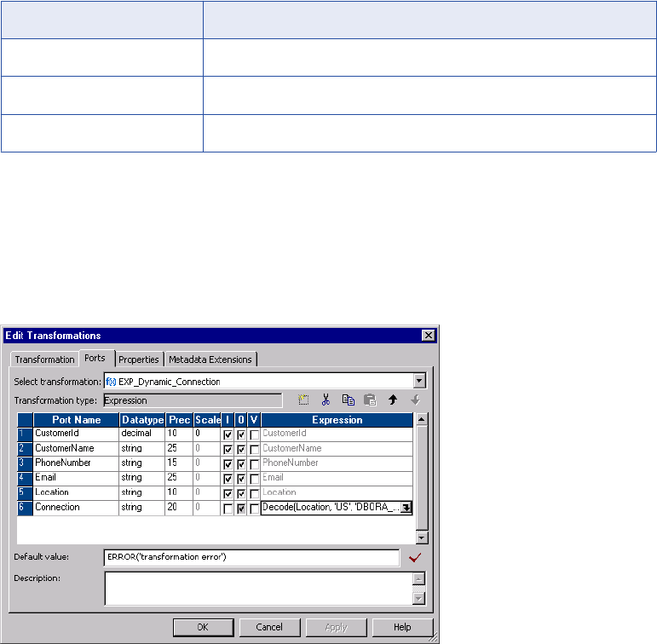Select the CustomerId port name cell
The height and width of the screenshot is (644, 657).
click(76, 434)
